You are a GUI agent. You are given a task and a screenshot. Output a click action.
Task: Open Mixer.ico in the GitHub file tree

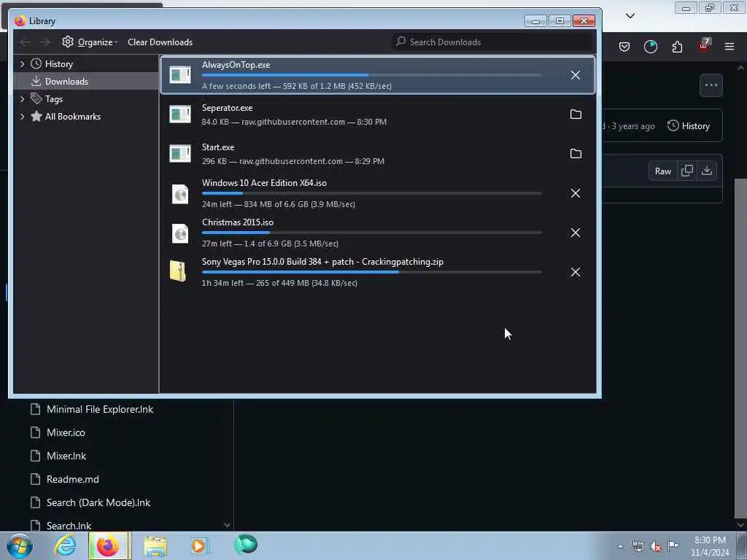pos(65,432)
